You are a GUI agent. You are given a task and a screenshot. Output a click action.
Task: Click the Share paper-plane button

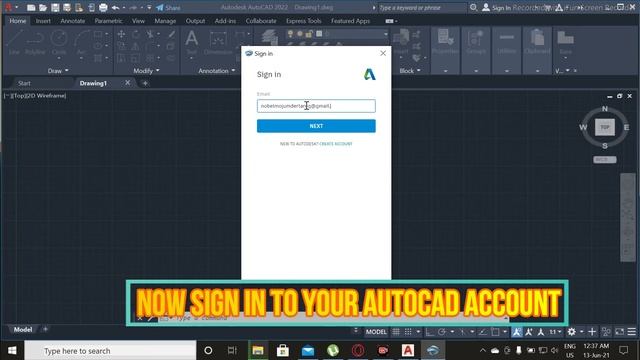tap(168, 7)
